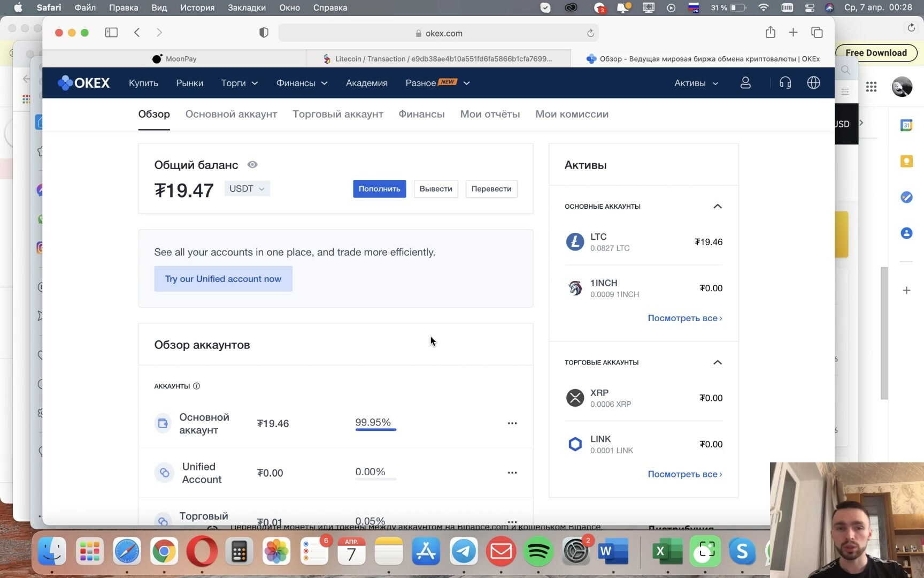Click the LINK coin icon
This screenshot has width=924, height=578.
[x=575, y=444]
